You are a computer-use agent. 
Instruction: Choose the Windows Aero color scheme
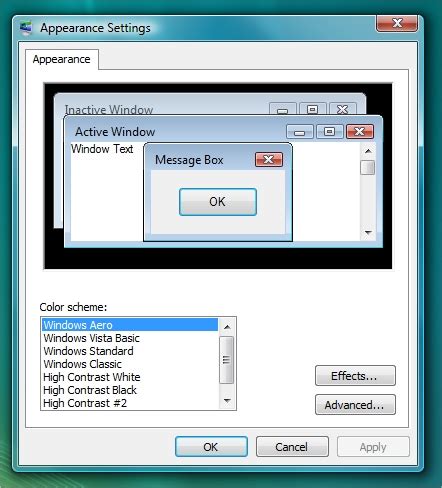click(x=130, y=325)
